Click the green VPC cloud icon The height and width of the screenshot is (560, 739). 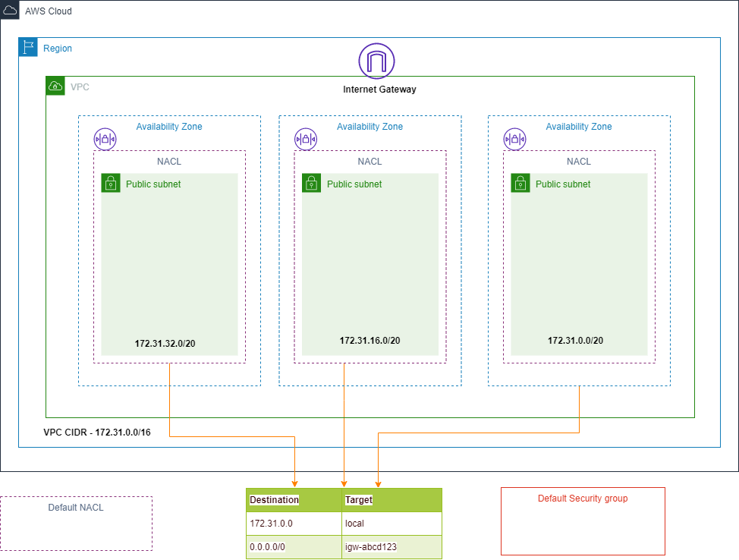coord(55,86)
